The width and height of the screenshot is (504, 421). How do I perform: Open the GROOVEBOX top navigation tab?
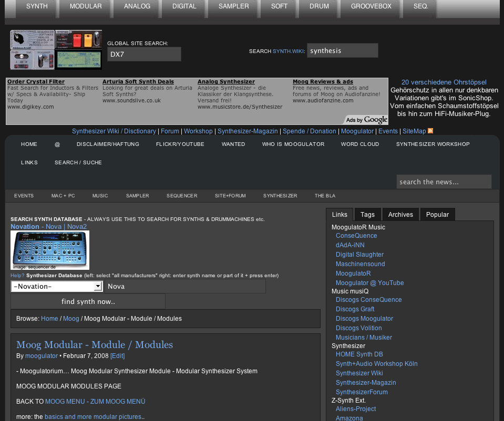[371, 6]
